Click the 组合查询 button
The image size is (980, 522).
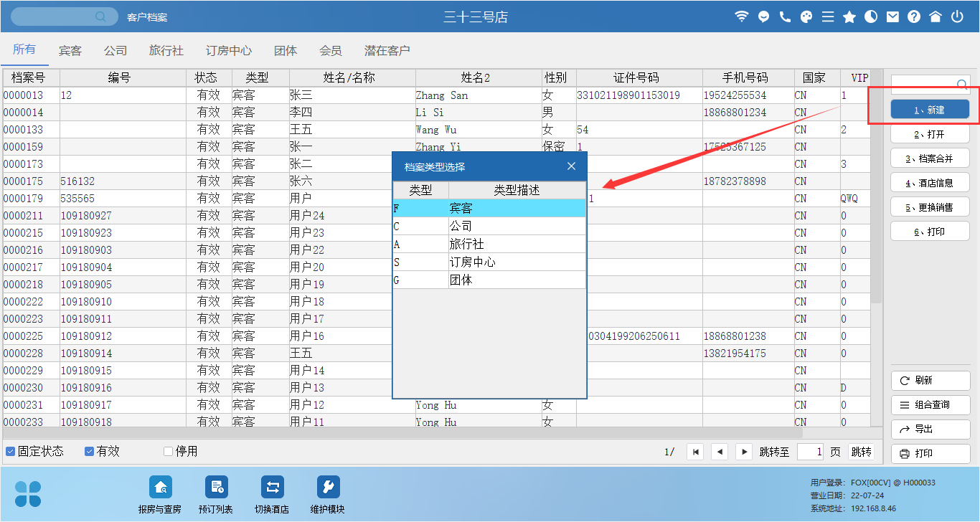click(930, 405)
